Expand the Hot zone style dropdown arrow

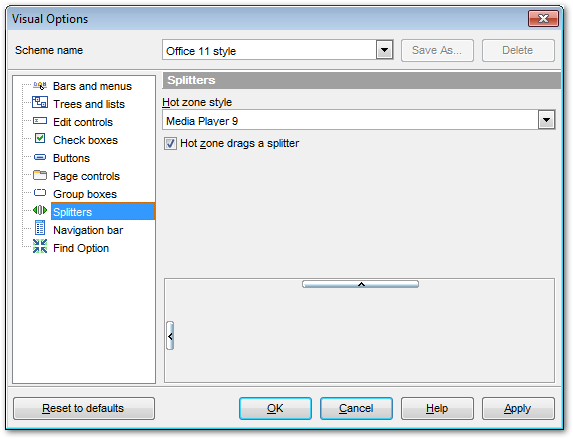pyautogui.click(x=546, y=120)
